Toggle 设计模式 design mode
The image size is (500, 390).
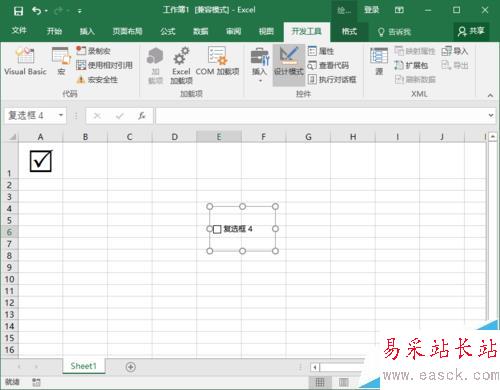(289, 64)
